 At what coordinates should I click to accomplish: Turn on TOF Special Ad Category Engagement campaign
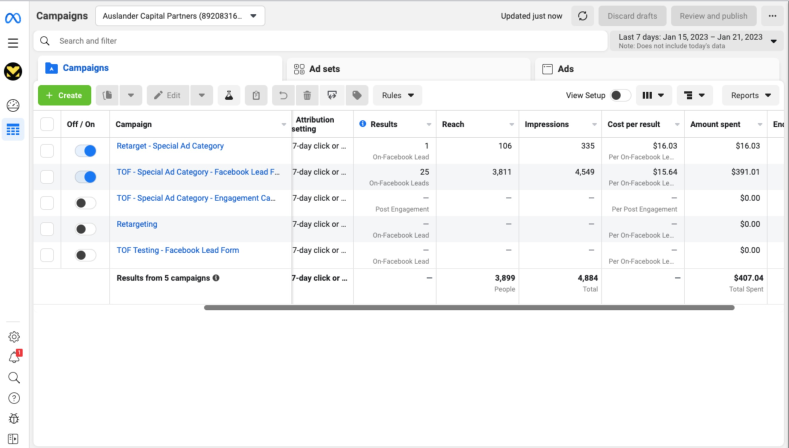86,203
